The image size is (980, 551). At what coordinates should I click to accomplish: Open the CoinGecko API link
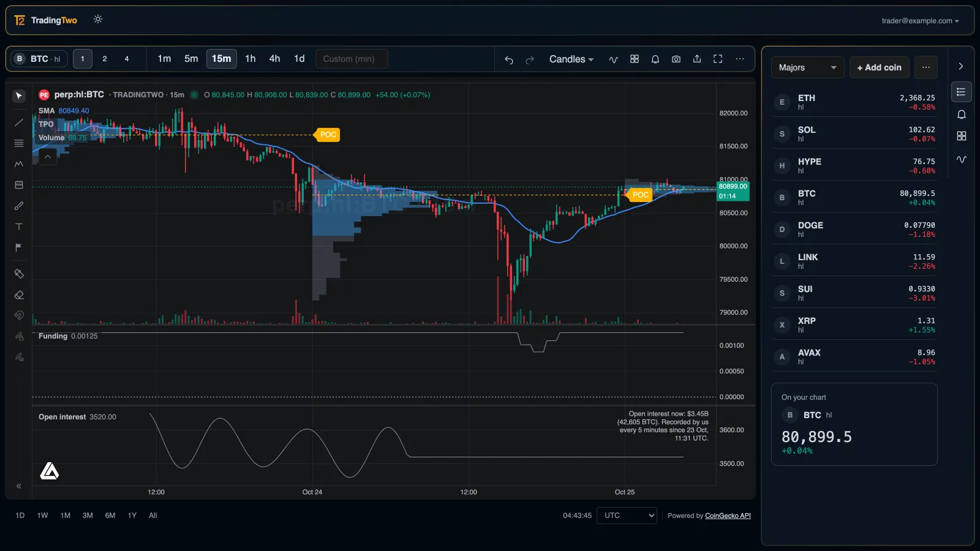728,515
